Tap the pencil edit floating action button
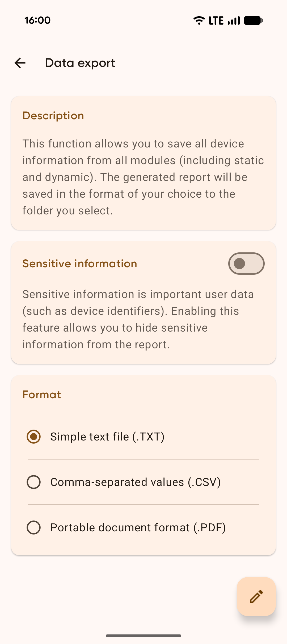 click(256, 596)
